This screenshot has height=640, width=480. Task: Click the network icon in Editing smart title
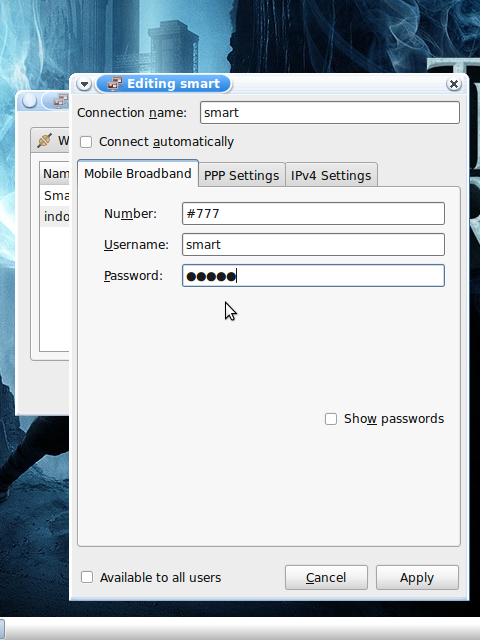coord(115,84)
